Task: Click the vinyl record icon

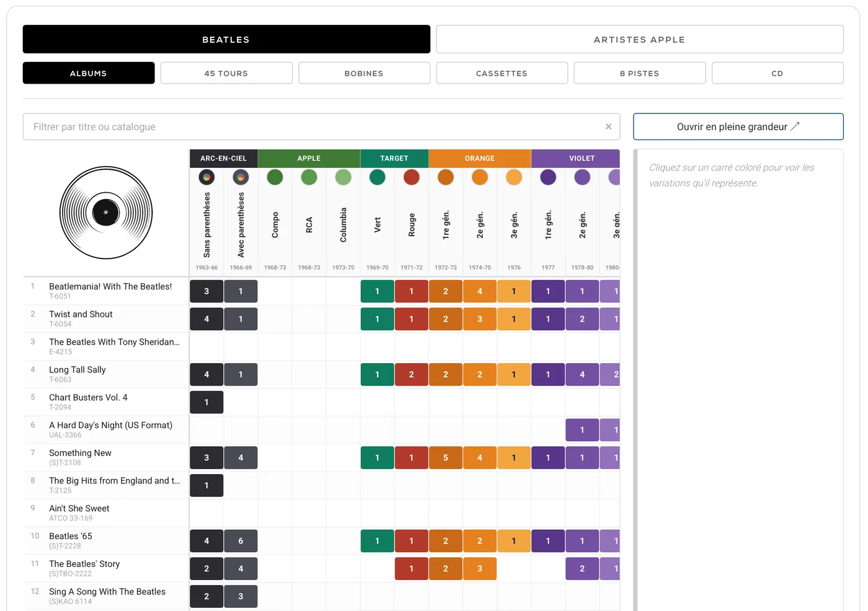Action: (x=106, y=213)
